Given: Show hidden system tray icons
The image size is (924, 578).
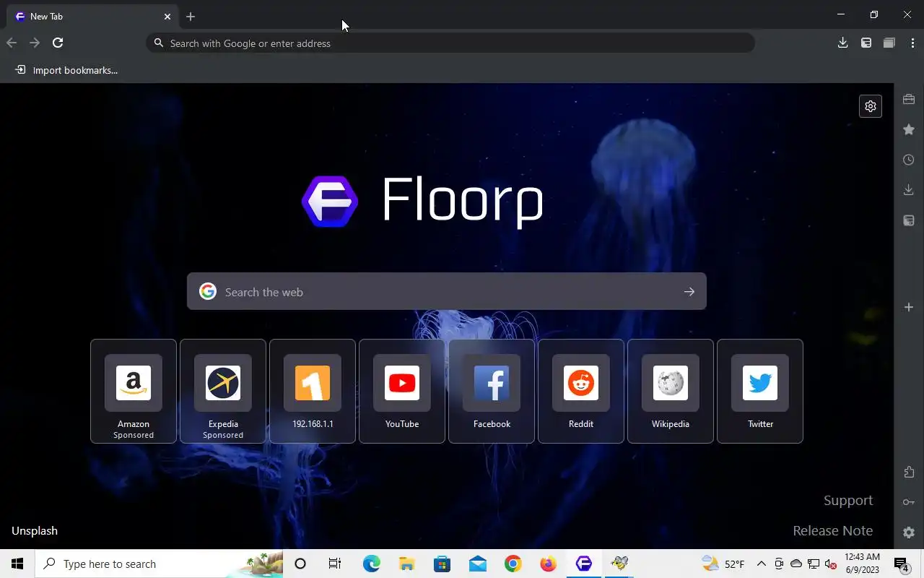Looking at the screenshot, I should pyautogui.click(x=761, y=564).
